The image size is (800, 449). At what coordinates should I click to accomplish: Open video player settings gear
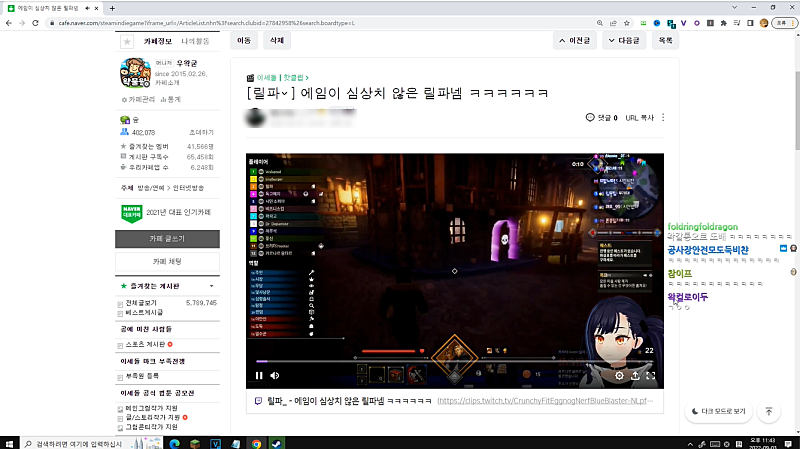click(x=619, y=376)
